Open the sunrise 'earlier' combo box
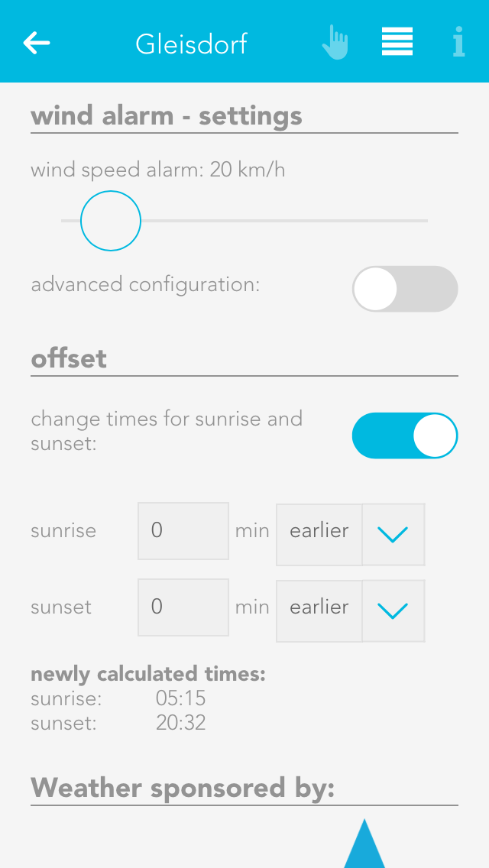The height and width of the screenshot is (868, 489). pyautogui.click(x=319, y=533)
